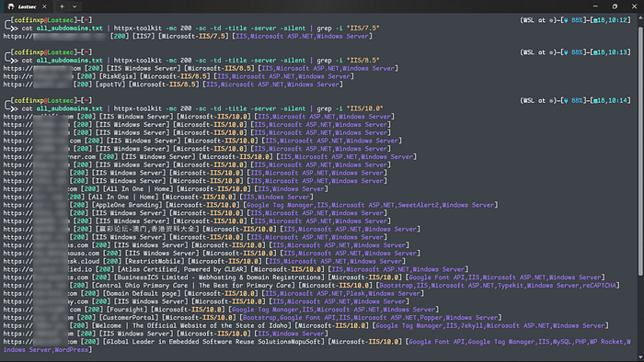
Task: Click the coffinxp@Lostsec prompt above IIS/8.5 command
Action: click(x=43, y=52)
